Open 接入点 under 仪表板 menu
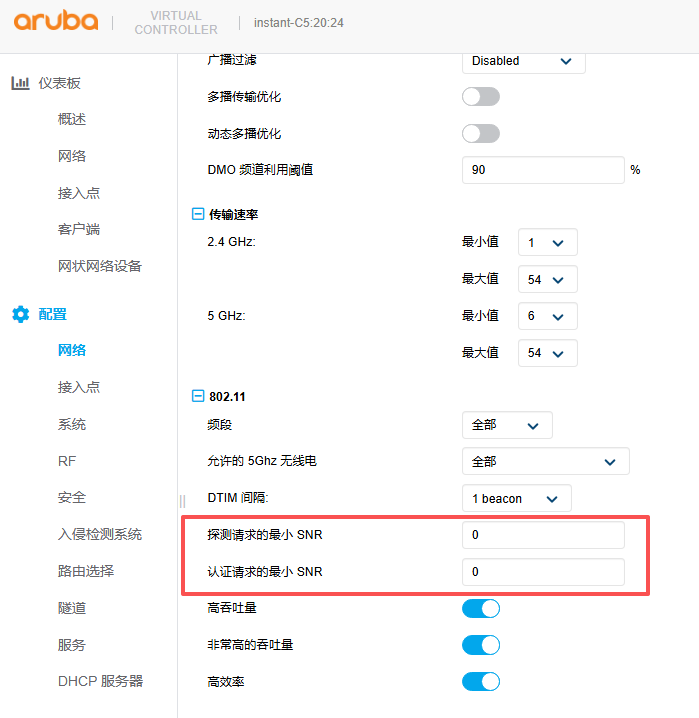Screen dimensions: 699x718 (x=79, y=193)
